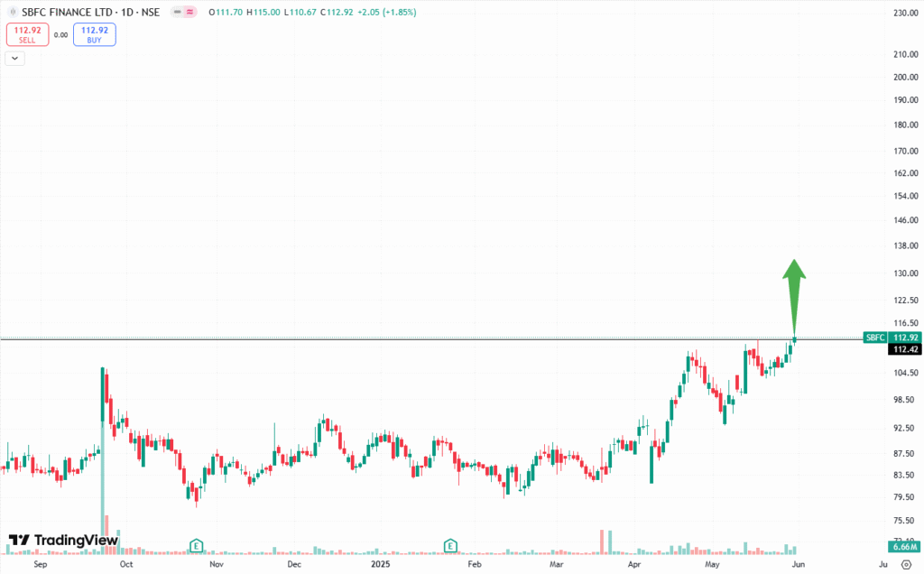924x574 pixels.
Task: Select the low value L110.67
Action: [300, 12]
